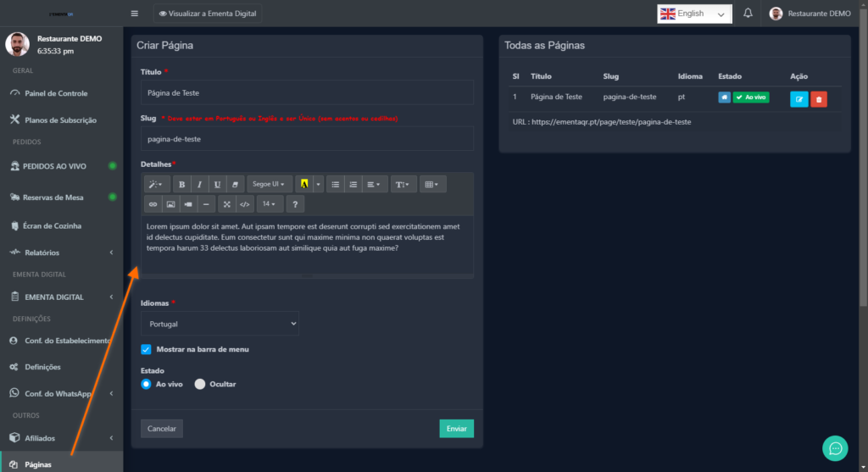
Task: Insert a picture into Detalhes
Action: pos(170,204)
